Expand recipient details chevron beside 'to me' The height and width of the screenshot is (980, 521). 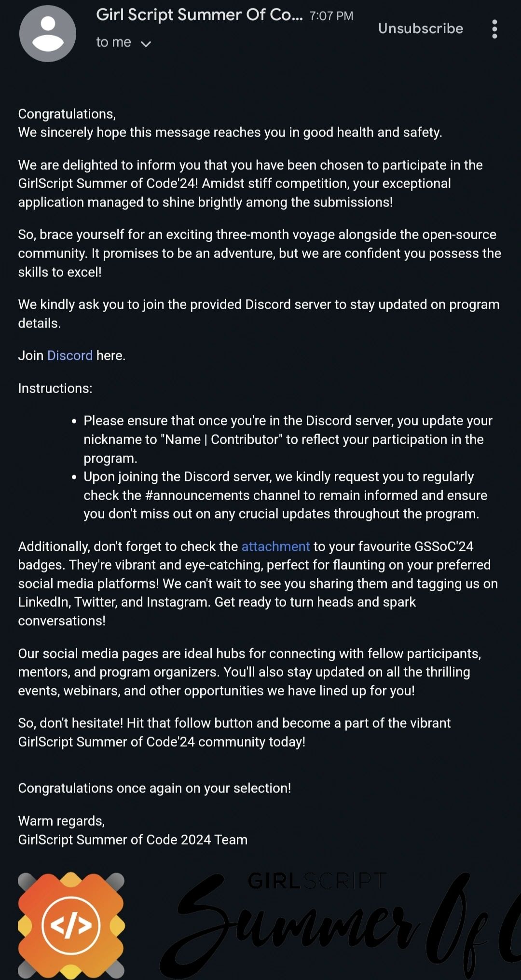pos(146,44)
